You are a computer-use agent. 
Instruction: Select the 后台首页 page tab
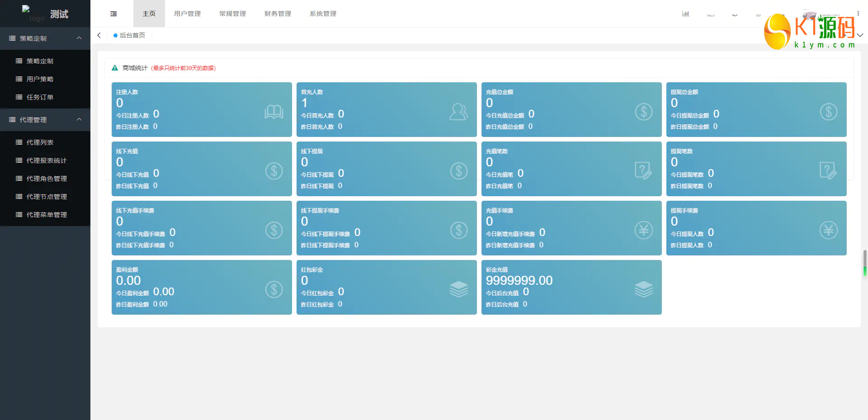pos(129,35)
